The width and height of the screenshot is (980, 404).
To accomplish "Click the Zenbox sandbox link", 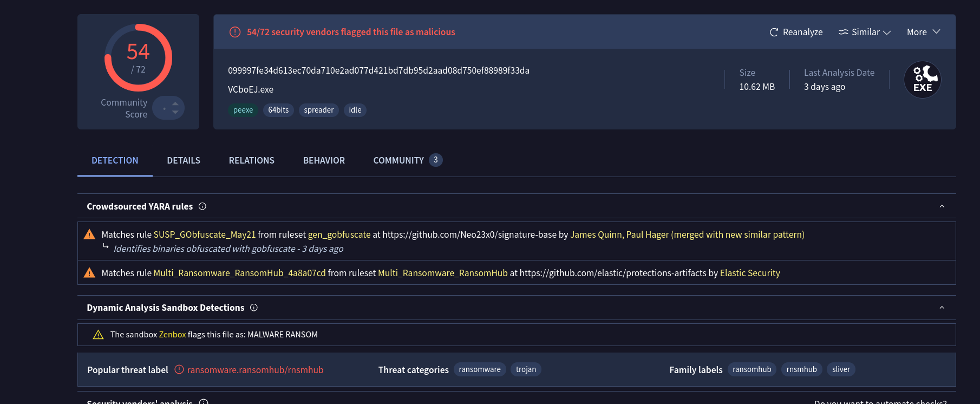I will click(x=172, y=335).
